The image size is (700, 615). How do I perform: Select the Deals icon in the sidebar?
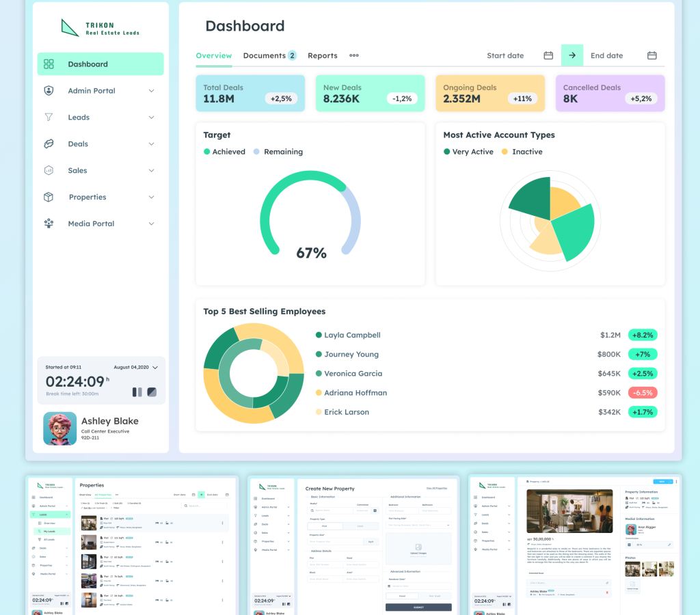coord(49,143)
